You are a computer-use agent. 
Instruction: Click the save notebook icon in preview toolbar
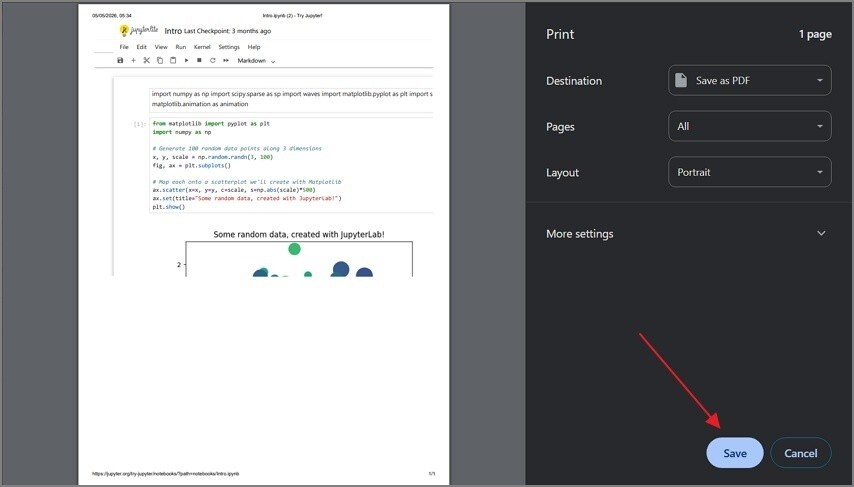pos(120,60)
